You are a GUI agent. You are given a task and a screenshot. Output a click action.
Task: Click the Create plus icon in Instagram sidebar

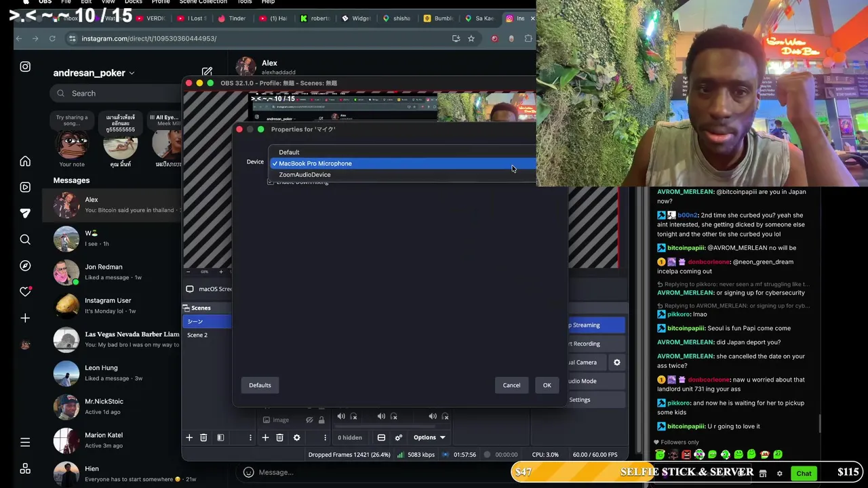[x=25, y=318]
